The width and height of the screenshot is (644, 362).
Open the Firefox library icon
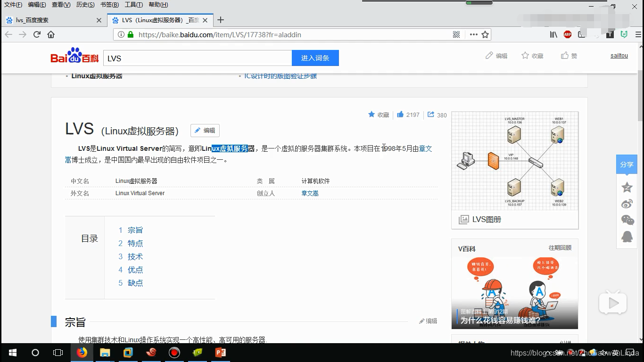(553, 34)
